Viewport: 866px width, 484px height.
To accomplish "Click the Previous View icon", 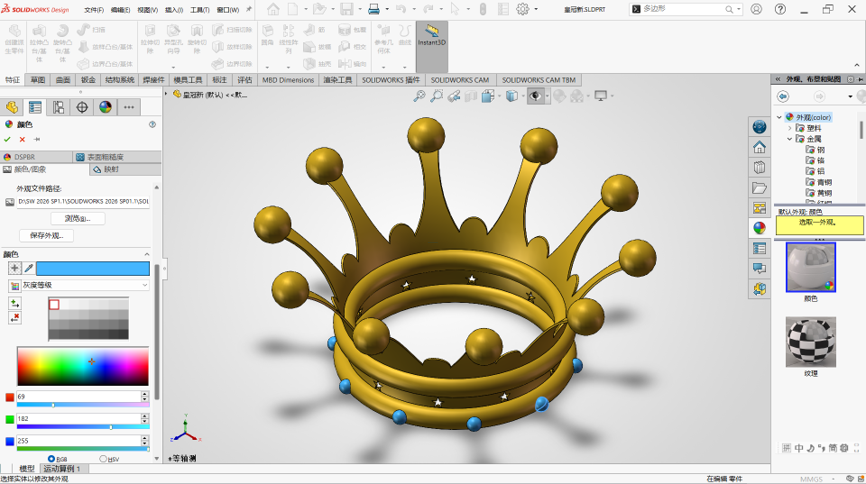I will [454, 96].
